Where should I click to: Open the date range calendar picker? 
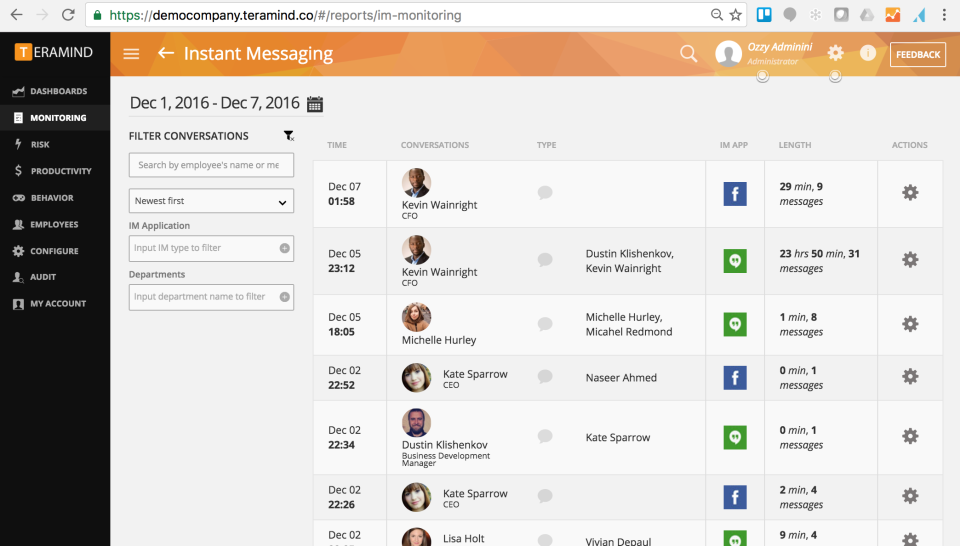tap(315, 104)
